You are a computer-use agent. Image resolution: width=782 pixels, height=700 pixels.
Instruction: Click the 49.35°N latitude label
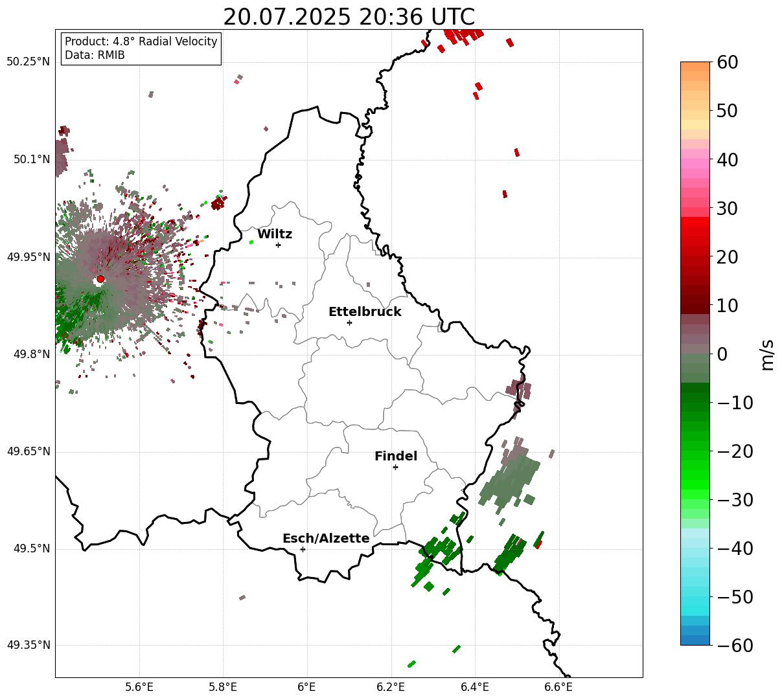pos(28,645)
